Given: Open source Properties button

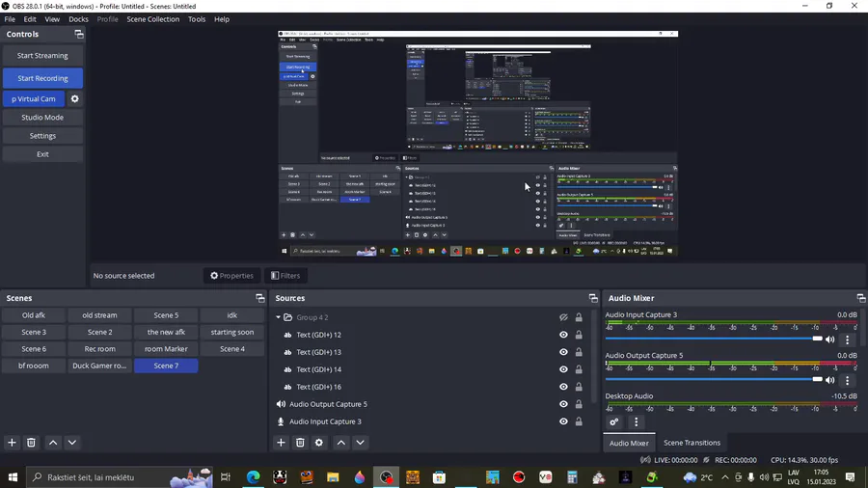Looking at the screenshot, I should coord(231,276).
